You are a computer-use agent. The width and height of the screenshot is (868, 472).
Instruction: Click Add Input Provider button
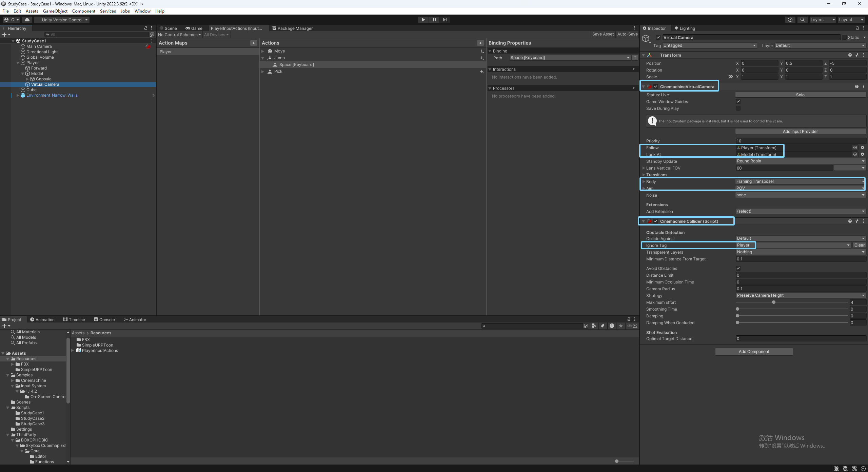coord(800,132)
